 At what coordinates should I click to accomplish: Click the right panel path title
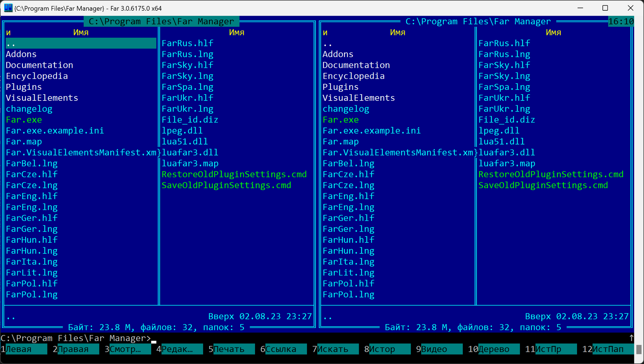478,21
